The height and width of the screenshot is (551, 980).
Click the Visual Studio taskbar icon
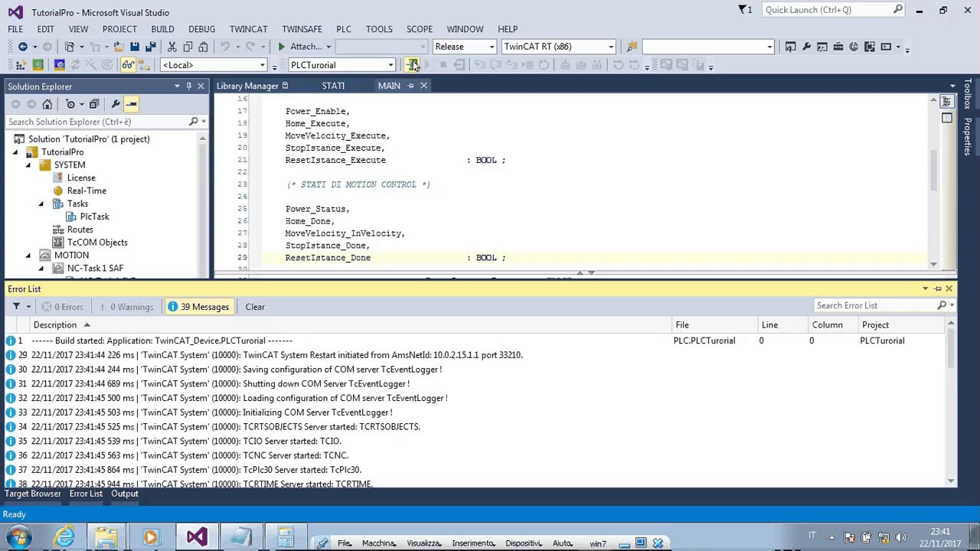[x=197, y=537]
